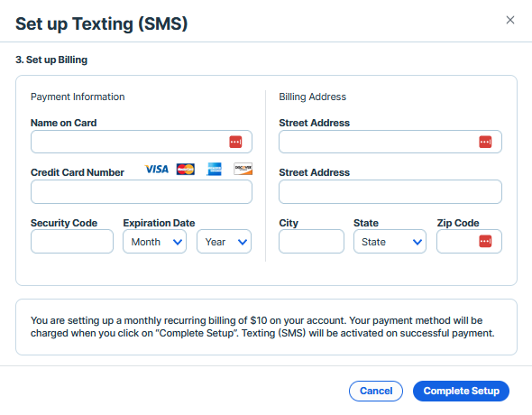Expand the State dropdown
The image size is (532, 415).
390,241
